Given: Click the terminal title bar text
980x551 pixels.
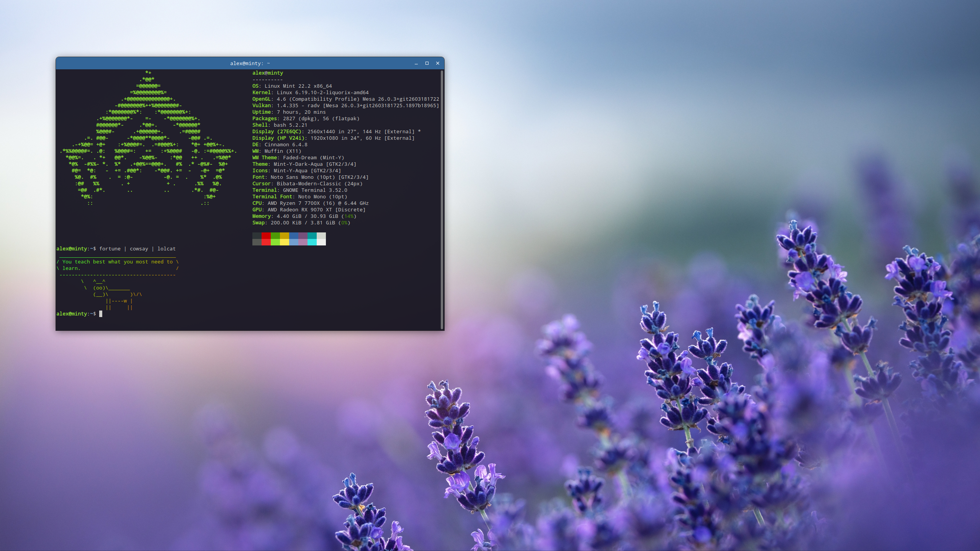Looking at the screenshot, I should (x=250, y=64).
